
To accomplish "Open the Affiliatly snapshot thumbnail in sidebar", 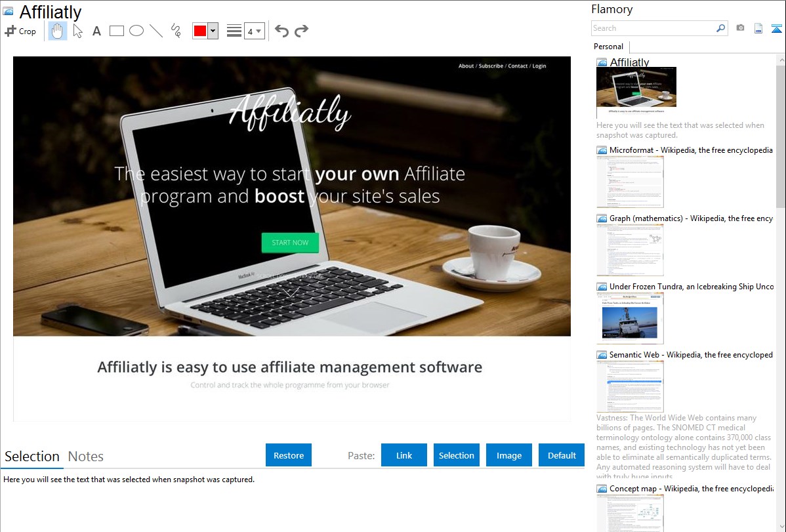I will pyautogui.click(x=636, y=92).
